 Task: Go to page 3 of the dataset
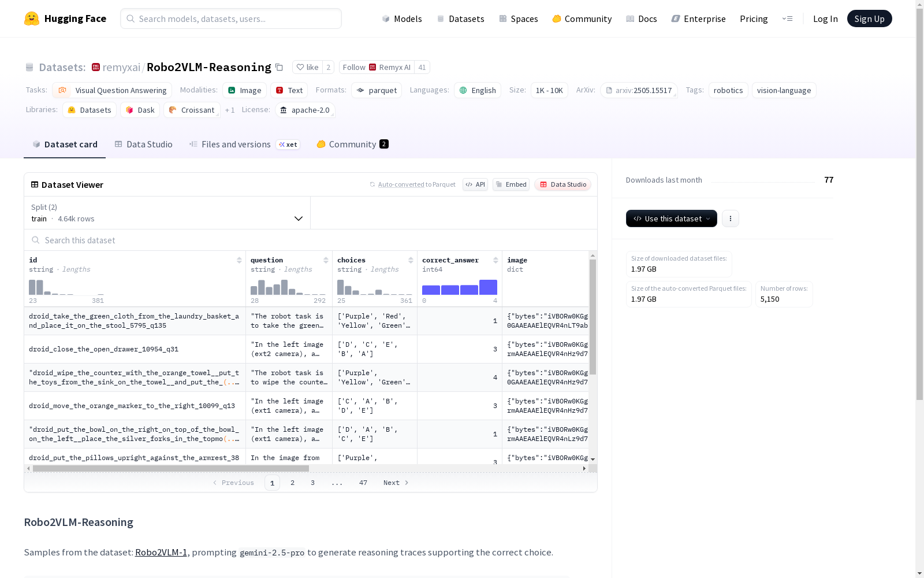pyautogui.click(x=313, y=483)
